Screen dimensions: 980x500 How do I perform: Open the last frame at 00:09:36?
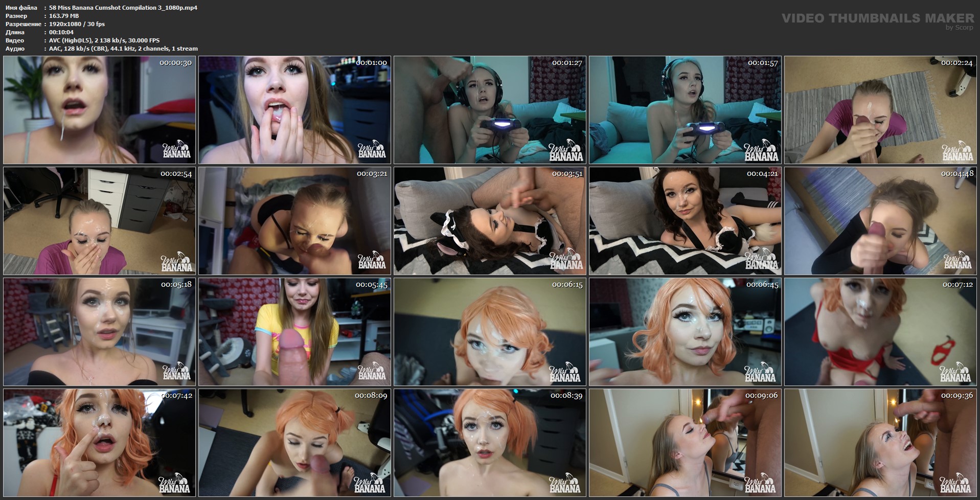[x=880, y=443]
